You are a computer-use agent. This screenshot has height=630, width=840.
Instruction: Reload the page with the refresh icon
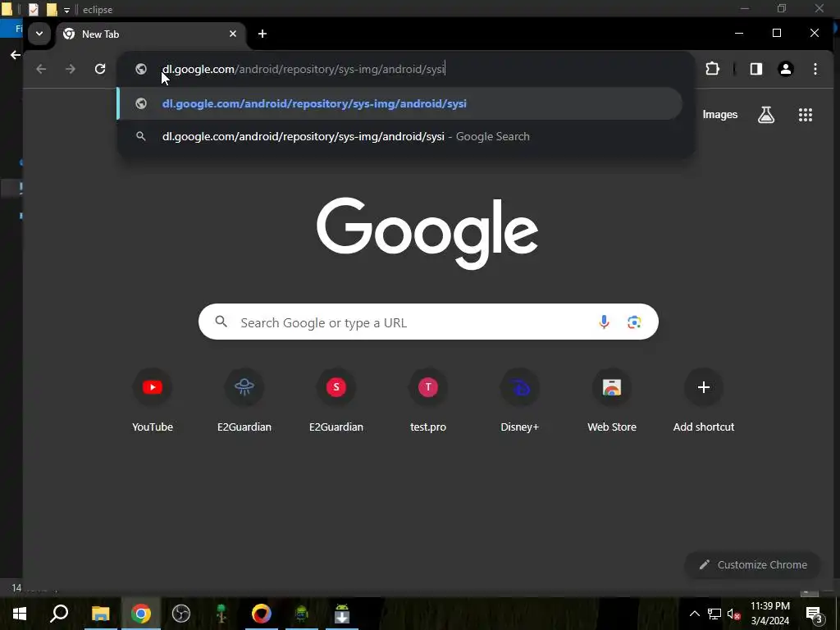coord(99,69)
